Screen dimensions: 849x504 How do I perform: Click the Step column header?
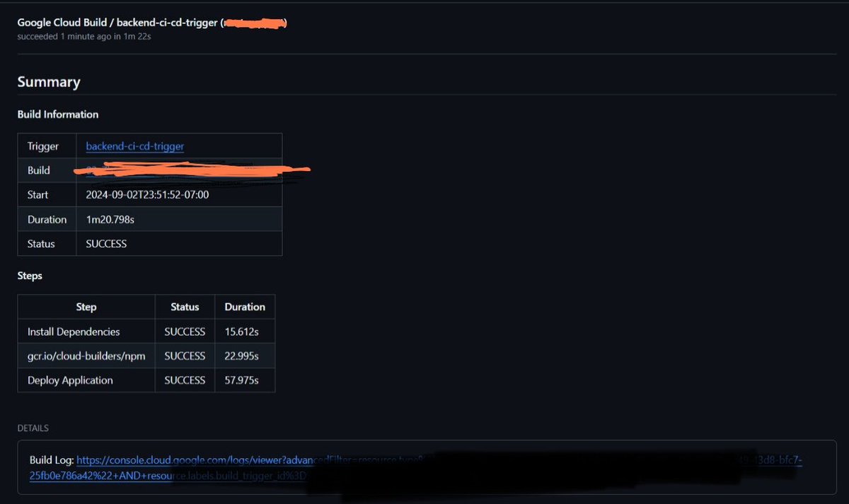(x=86, y=307)
